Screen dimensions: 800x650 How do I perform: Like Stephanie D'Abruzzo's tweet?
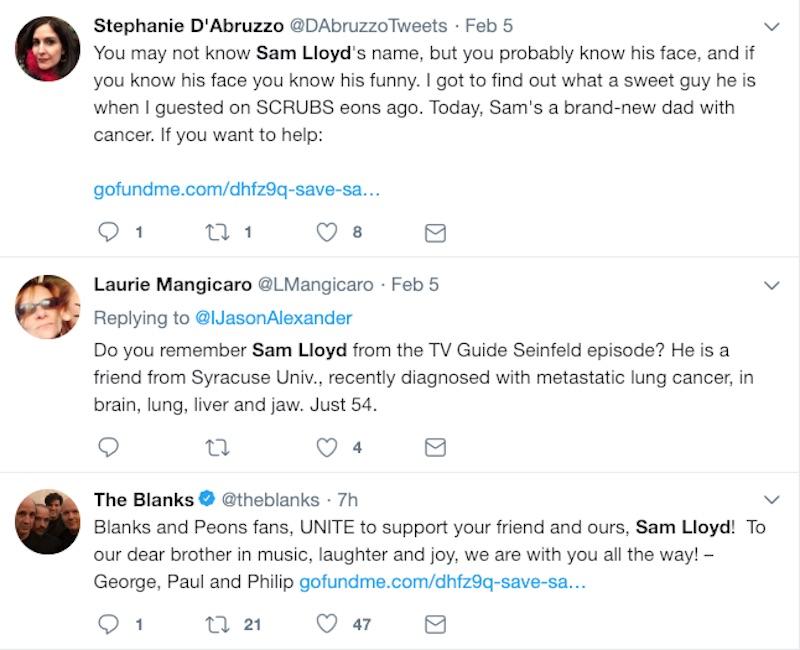326,232
